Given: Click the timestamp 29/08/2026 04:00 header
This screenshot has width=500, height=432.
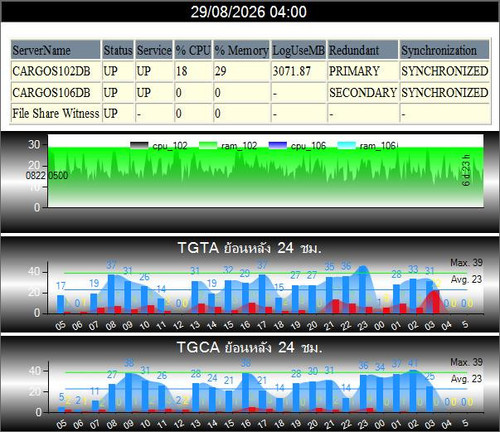Looking at the screenshot, I should (x=249, y=12).
